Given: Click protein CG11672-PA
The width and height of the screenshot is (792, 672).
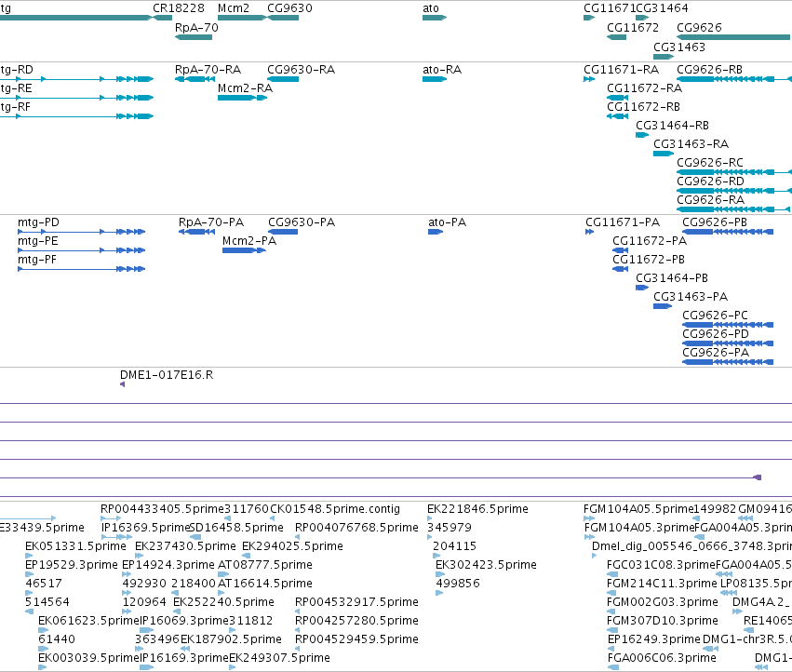Looking at the screenshot, I should pos(650,241).
